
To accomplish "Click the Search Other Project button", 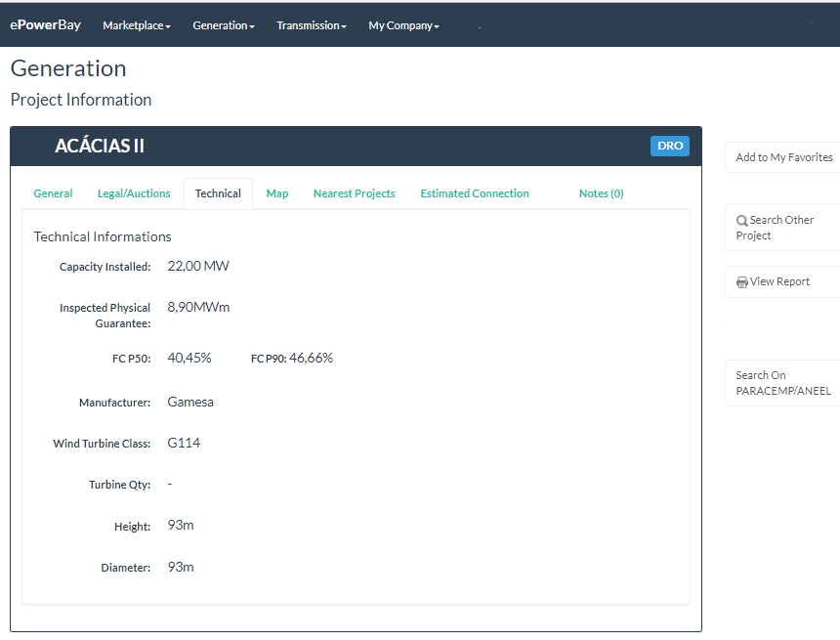I will (782, 228).
